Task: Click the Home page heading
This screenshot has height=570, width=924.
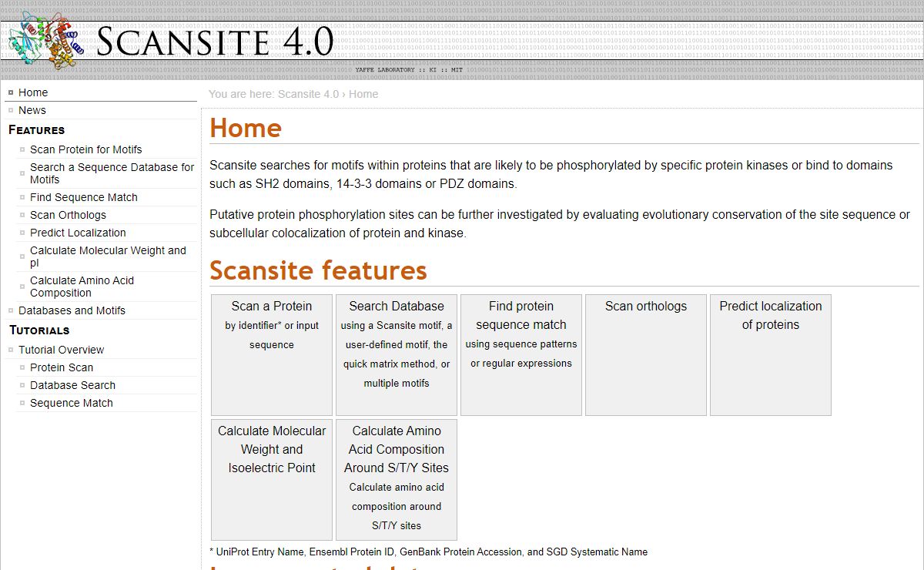Action: [246, 128]
